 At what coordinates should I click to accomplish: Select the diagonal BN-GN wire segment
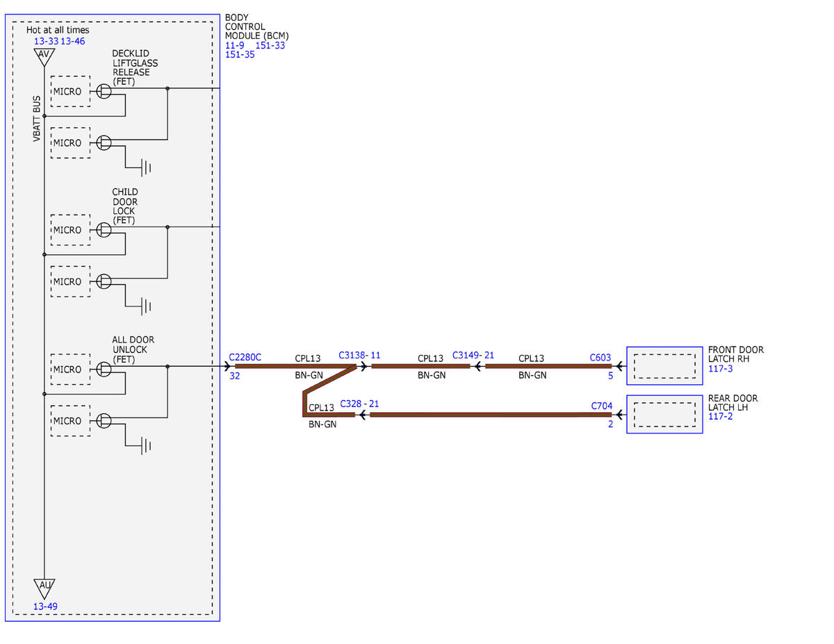point(330,381)
